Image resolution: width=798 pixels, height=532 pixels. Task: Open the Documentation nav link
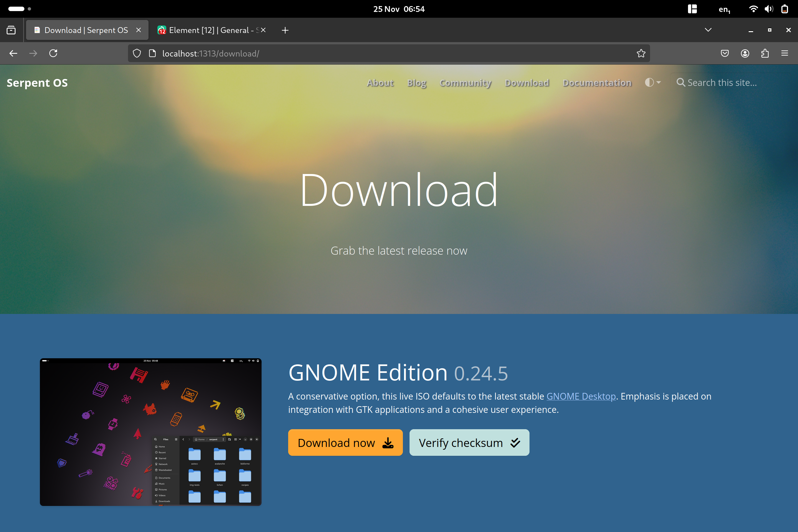point(597,83)
